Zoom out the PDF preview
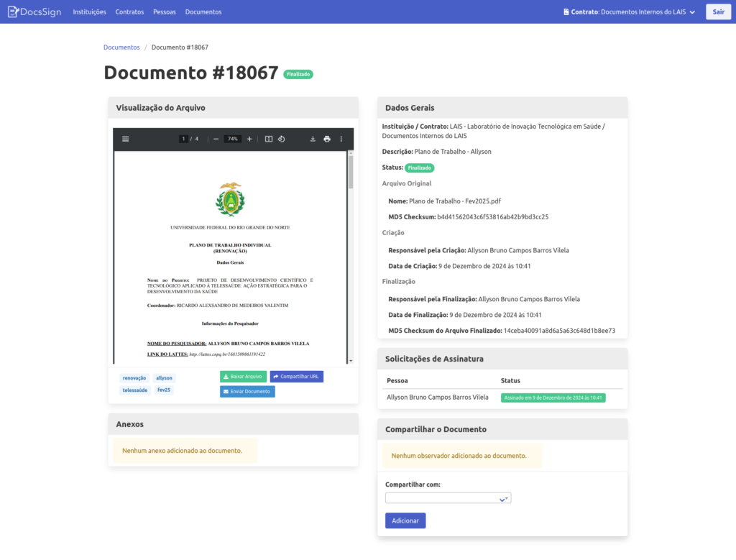The width and height of the screenshot is (736, 560). point(216,139)
